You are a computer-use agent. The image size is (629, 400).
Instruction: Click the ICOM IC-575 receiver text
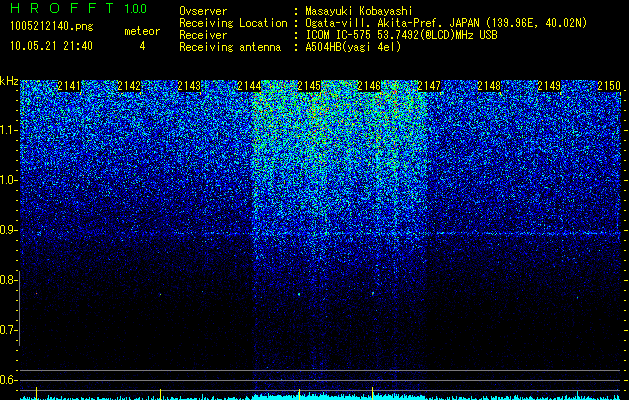point(401,35)
